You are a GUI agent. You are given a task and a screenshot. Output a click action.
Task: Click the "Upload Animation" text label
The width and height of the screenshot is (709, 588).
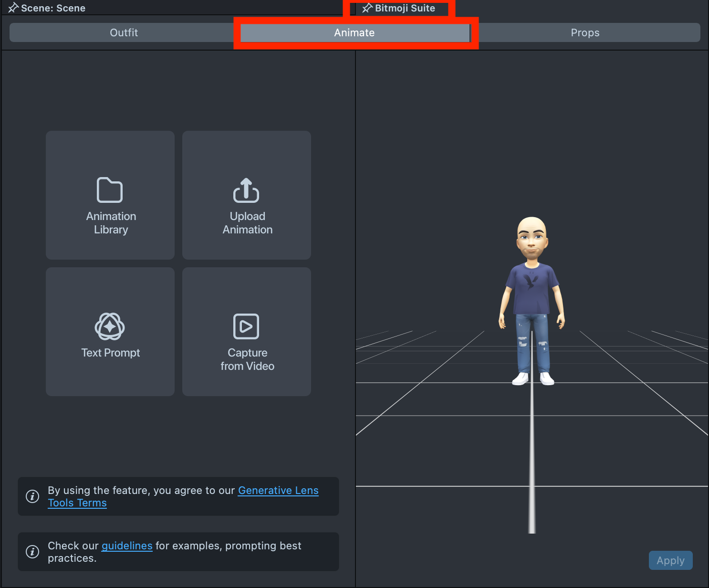click(247, 223)
